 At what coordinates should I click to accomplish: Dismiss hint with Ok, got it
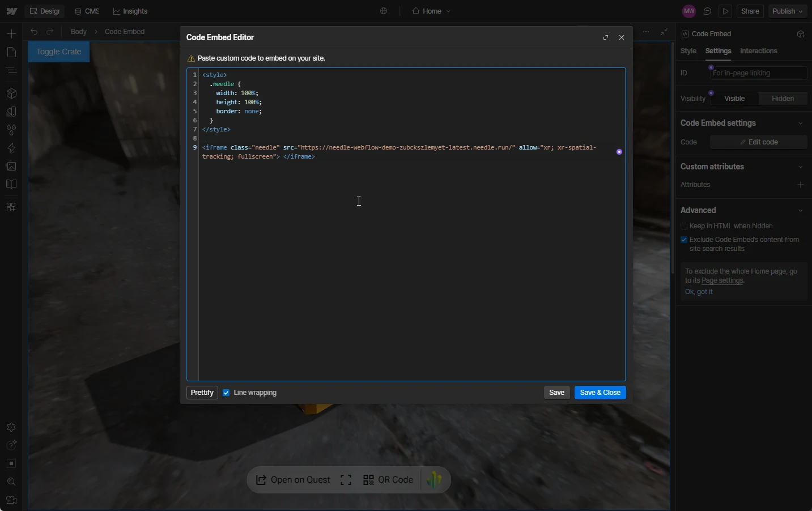click(699, 292)
